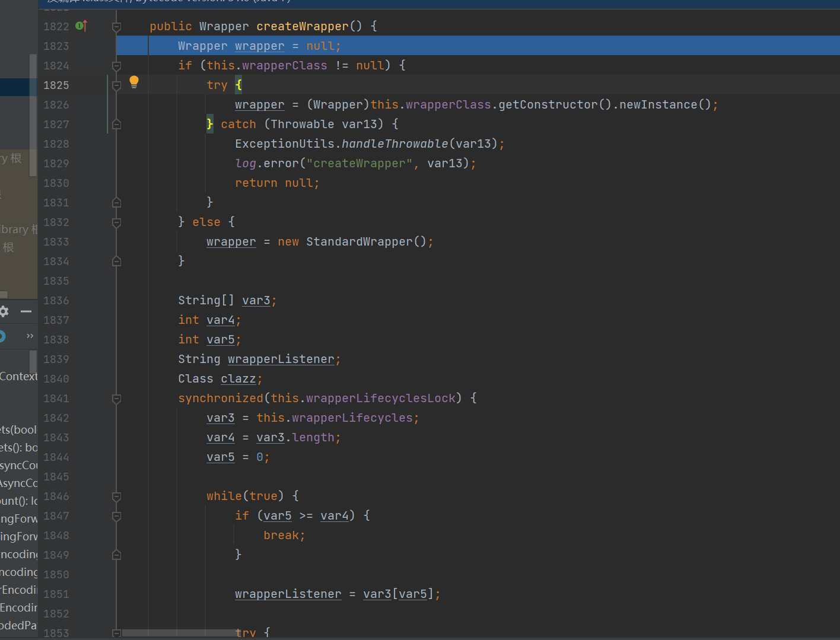Click 'return null;' statement
This screenshot has height=640, width=840.
pos(277,183)
